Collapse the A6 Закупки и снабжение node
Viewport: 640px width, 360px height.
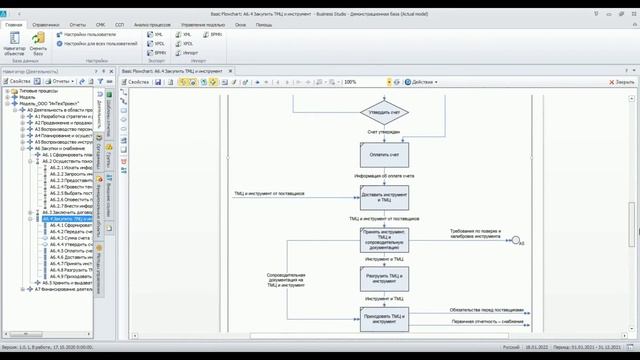click(x=23, y=149)
